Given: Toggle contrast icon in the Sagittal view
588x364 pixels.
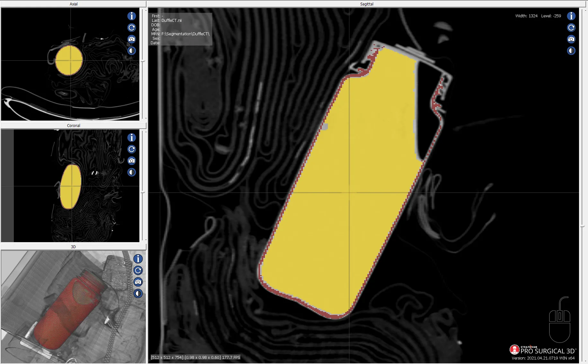Looking at the screenshot, I should [x=571, y=51].
